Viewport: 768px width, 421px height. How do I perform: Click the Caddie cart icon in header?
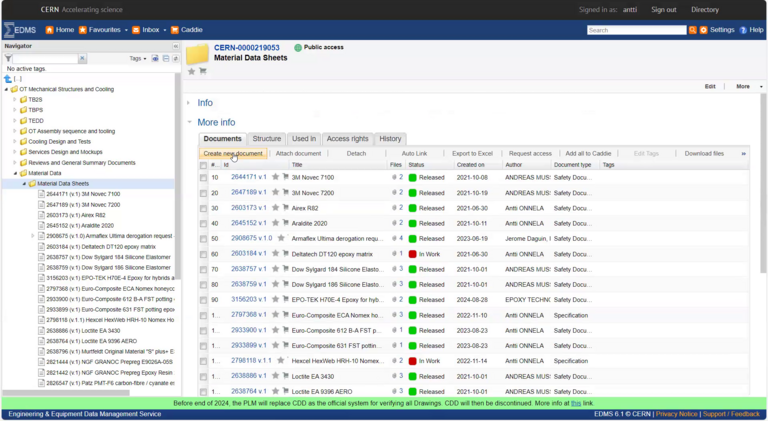[175, 30]
